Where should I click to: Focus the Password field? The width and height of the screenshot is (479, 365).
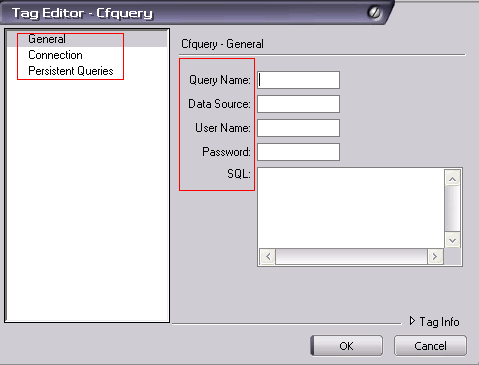[298, 152]
